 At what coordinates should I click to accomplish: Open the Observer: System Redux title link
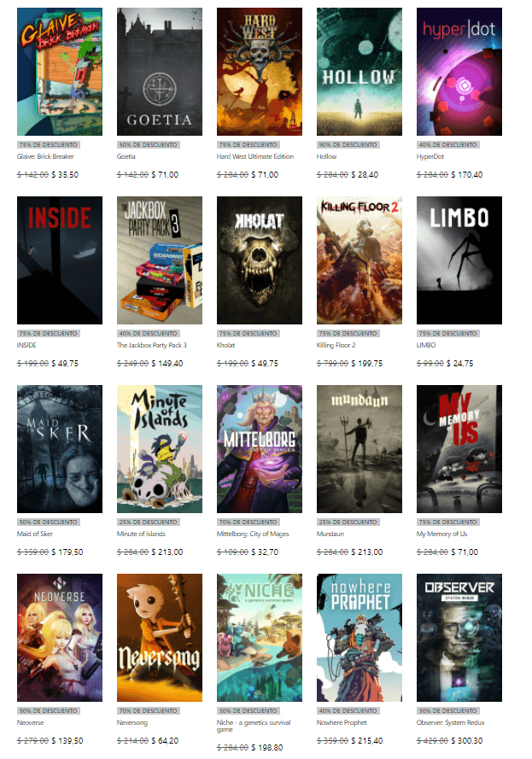(x=452, y=723)
